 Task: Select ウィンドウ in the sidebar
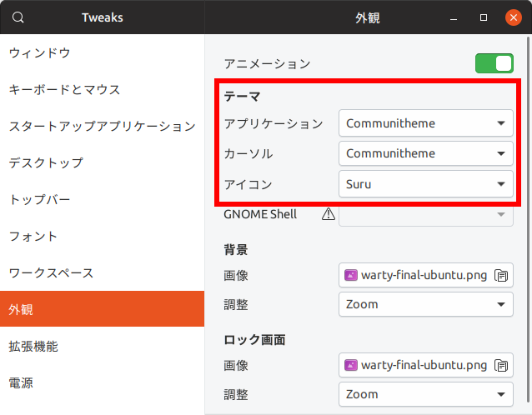coord(102,52)
